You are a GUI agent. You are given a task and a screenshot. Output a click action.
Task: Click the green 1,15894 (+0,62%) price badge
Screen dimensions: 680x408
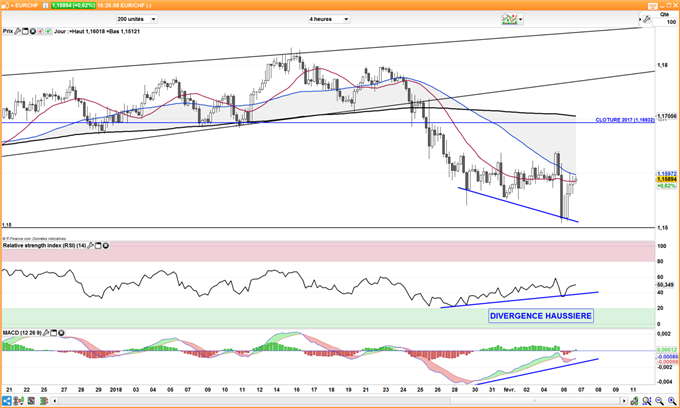pyautogui.click(x=73, y=6)
